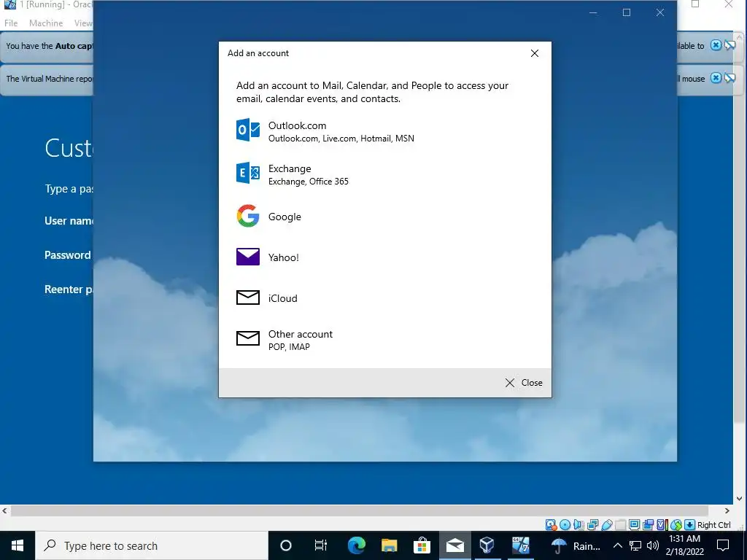Switch to the running VM taskbar icon
The height and width of the screenshot is (560, 747).
520,545
